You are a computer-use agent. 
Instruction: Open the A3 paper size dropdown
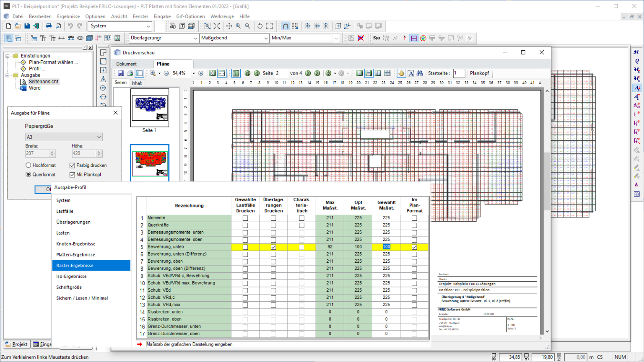(x=64, y=137)
